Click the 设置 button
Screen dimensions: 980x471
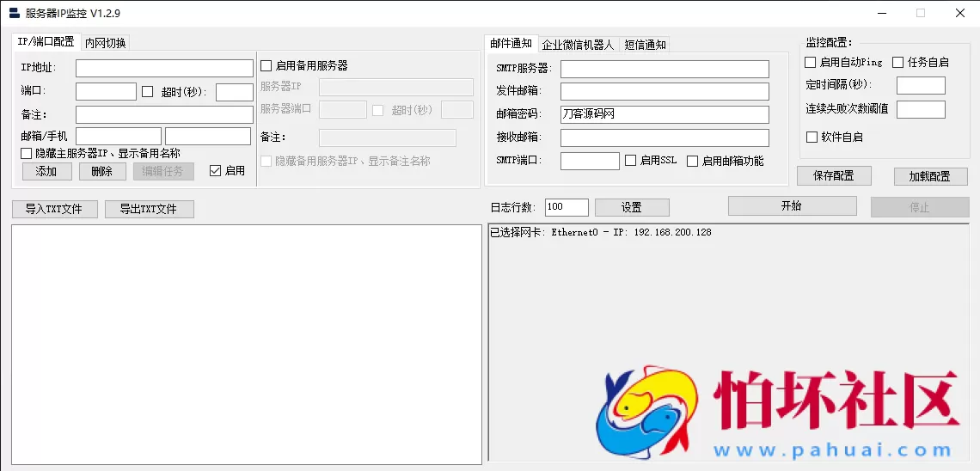[632, 207]
